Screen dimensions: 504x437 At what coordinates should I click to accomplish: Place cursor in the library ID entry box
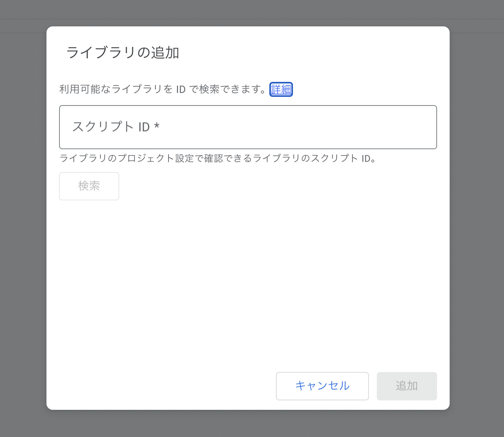(x=248, y=127)
